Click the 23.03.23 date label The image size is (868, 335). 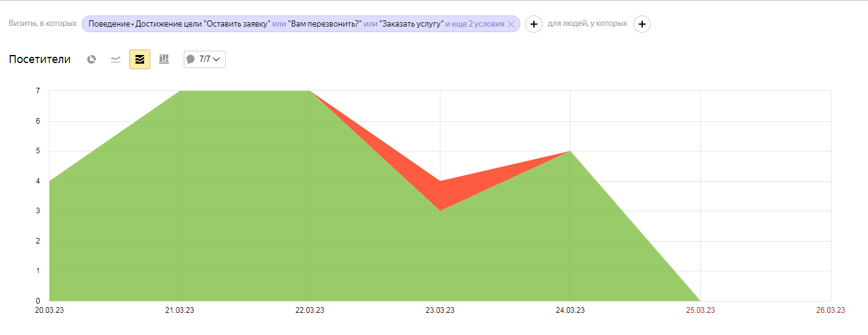(x=440, y=310)
